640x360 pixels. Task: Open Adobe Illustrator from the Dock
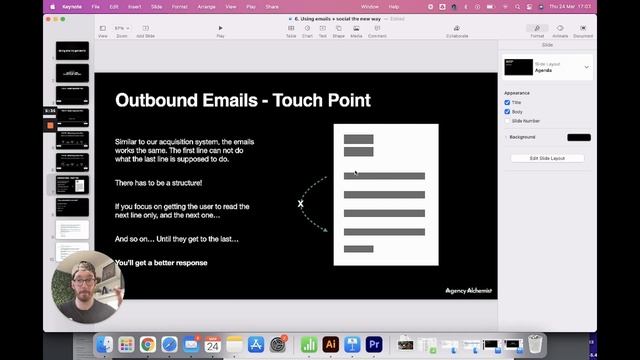(x=331, y=344)
